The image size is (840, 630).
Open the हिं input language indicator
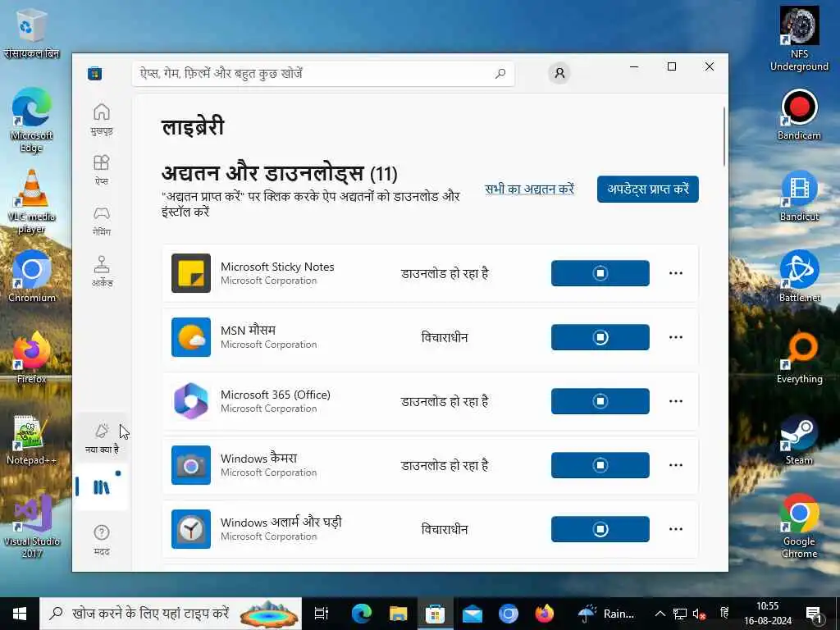coord(724,614)
